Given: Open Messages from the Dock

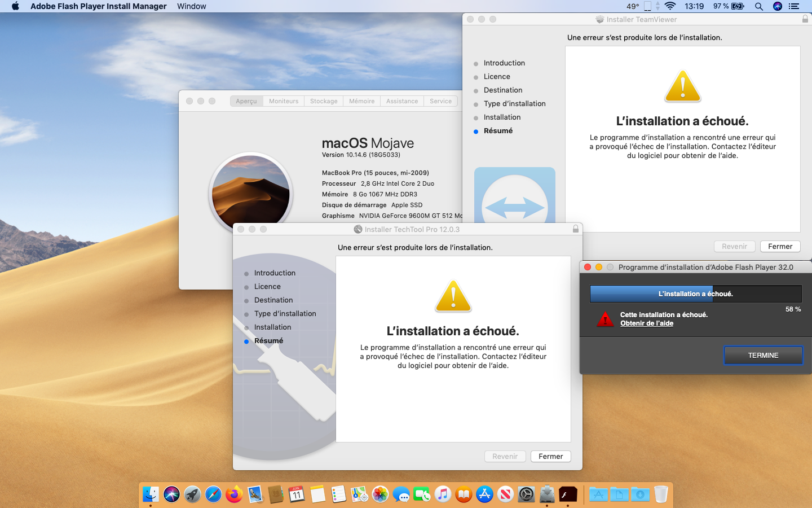Looking at the screenshot, I should point(401,494).
